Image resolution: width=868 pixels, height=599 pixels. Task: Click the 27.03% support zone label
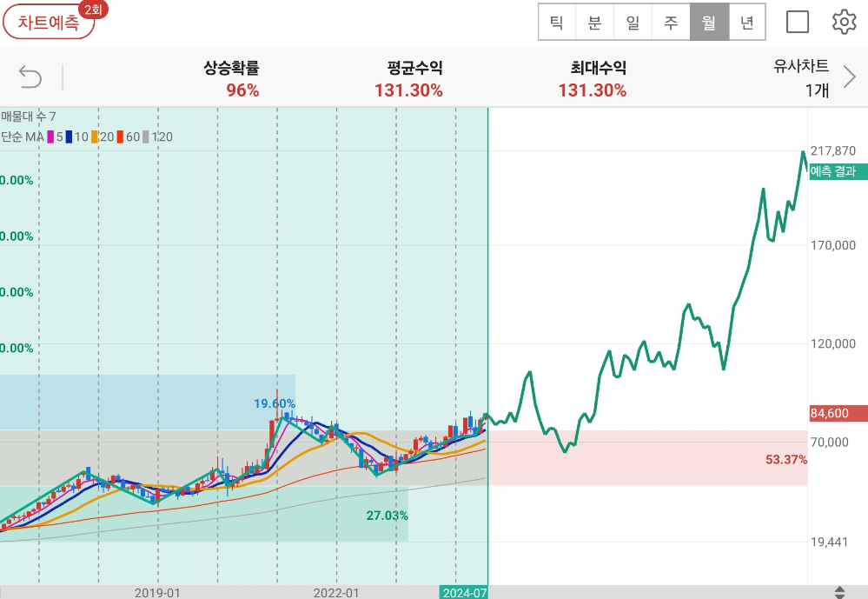coord(385,516)
